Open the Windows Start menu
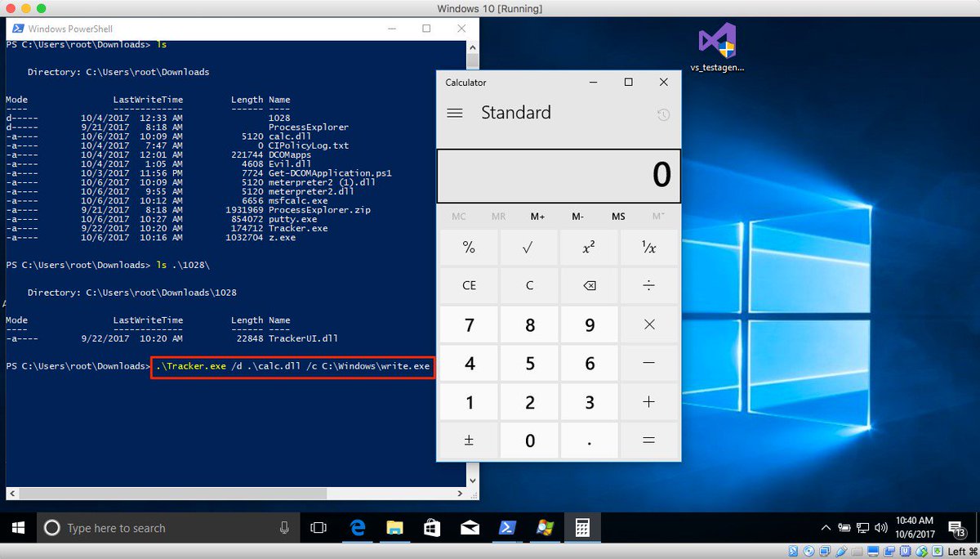Image resolution: width=980 pixels, height=559 pixels. pyautogui.click(x=18, y=528)
